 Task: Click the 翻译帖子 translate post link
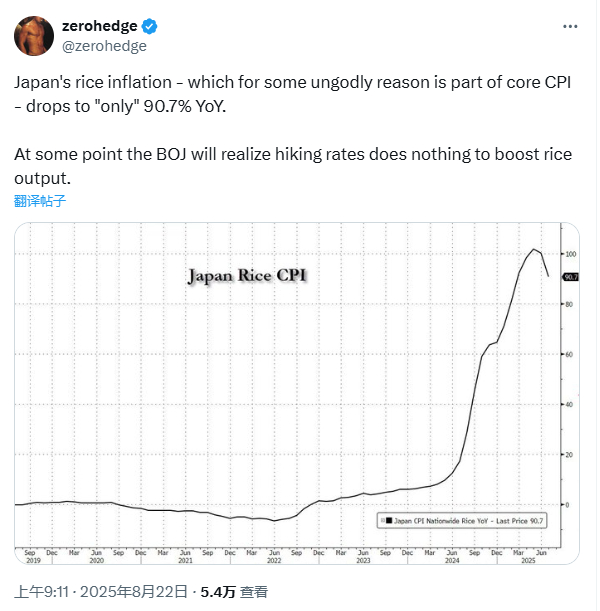40,201
